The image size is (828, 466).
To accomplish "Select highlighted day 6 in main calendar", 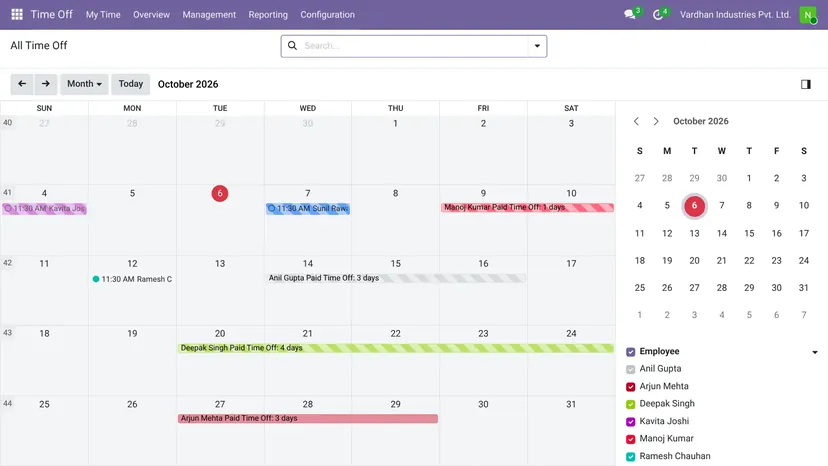I will (x=220, y=193).
